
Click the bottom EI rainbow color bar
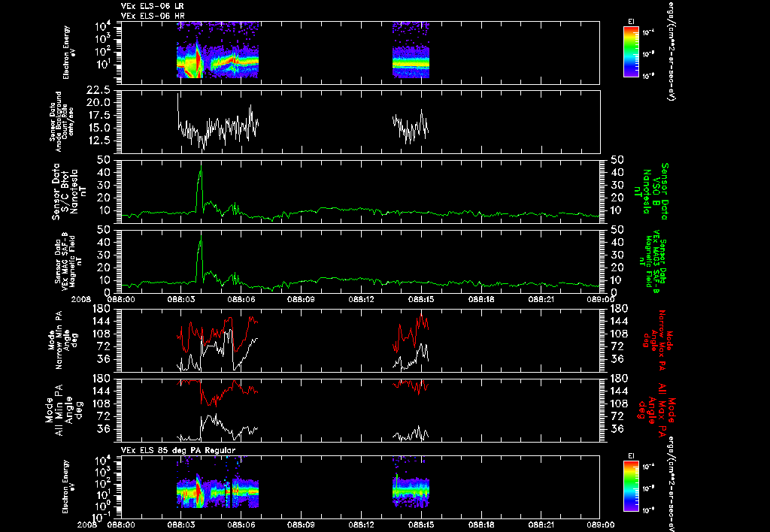click(x=631, y=486)
